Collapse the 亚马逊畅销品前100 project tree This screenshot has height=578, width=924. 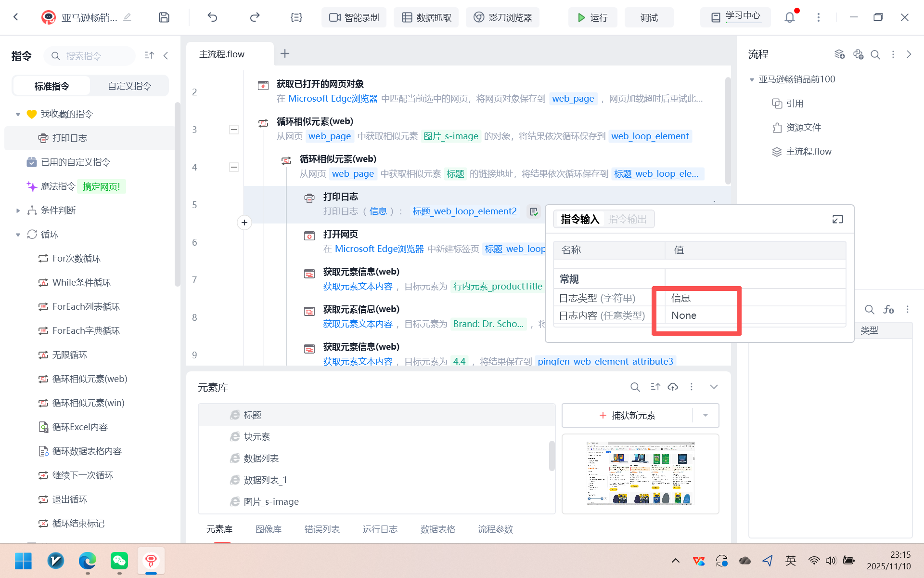752,79
